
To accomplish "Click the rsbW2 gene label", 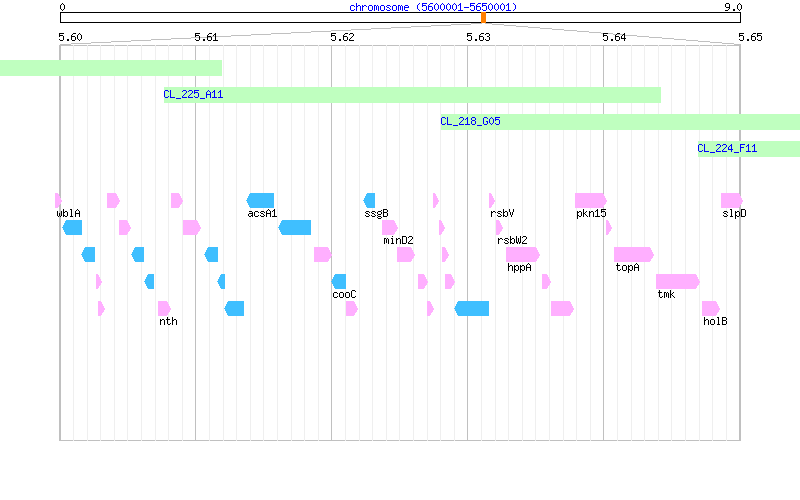I will click(512, 240).
